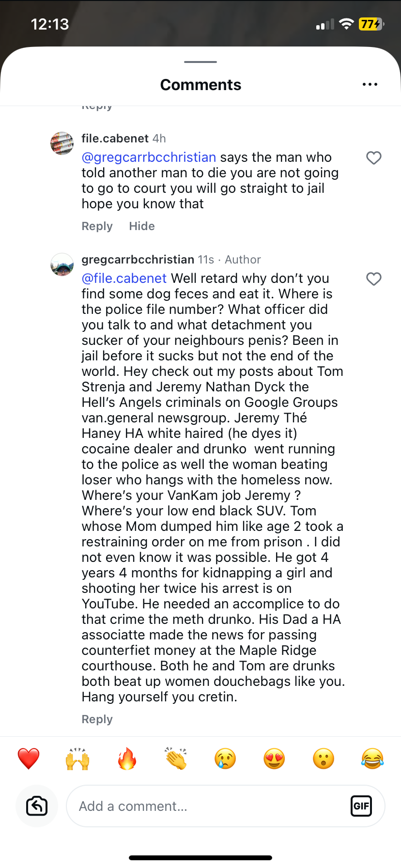Like the file.cabenet comment with heart
This screenshot has height=868, width=401.
tap(373, 158)
